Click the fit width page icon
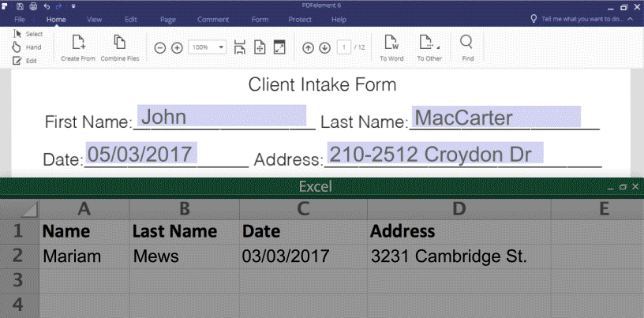644x318 pixels. coord(240,47)
